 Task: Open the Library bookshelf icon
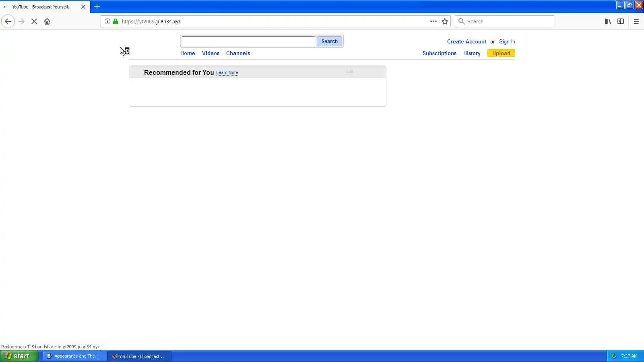point(608,21)
